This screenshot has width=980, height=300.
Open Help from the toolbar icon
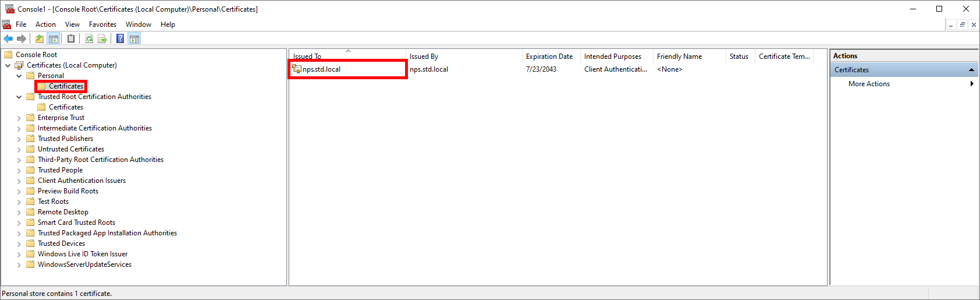(x=120, y=39)
